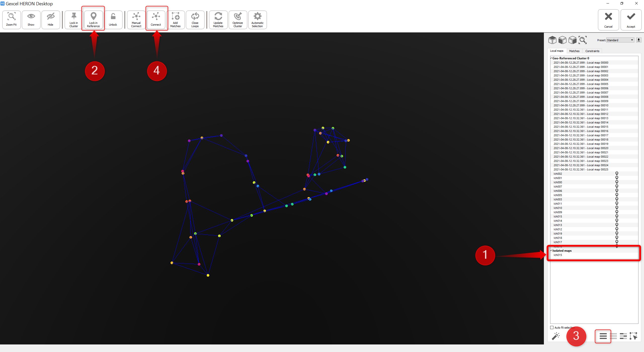Enable the Auto fit selection checkbox
This screenshot has width=644, height=352.
coord(552,327)
